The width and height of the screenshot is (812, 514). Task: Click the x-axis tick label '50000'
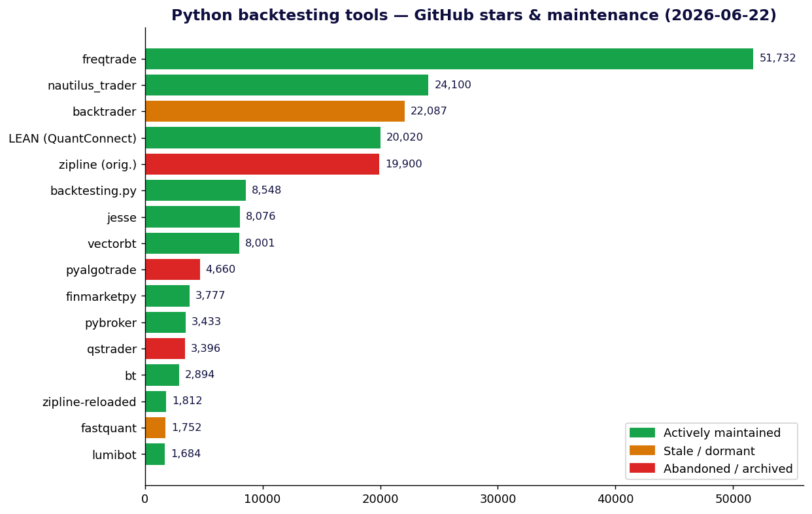click(733, 500)
